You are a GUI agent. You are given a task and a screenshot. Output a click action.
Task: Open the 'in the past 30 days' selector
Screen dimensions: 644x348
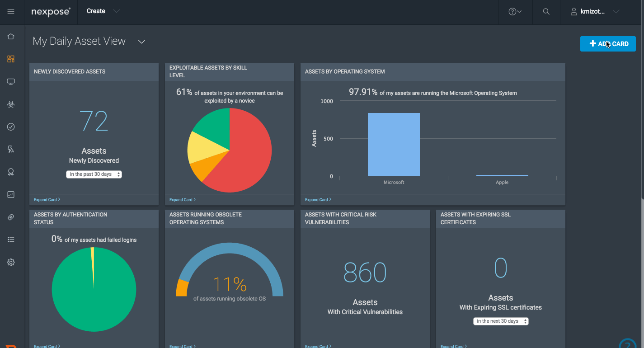[94, 174]
